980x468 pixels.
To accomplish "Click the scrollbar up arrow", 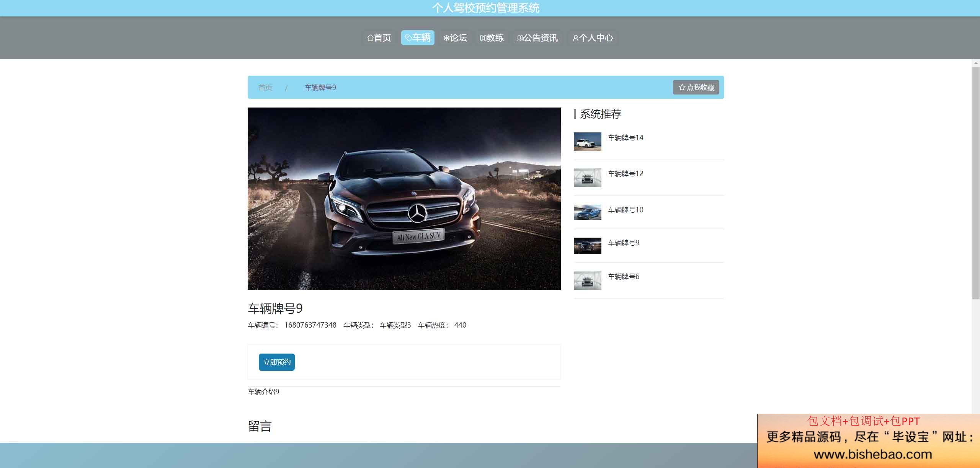I will 976,63.
